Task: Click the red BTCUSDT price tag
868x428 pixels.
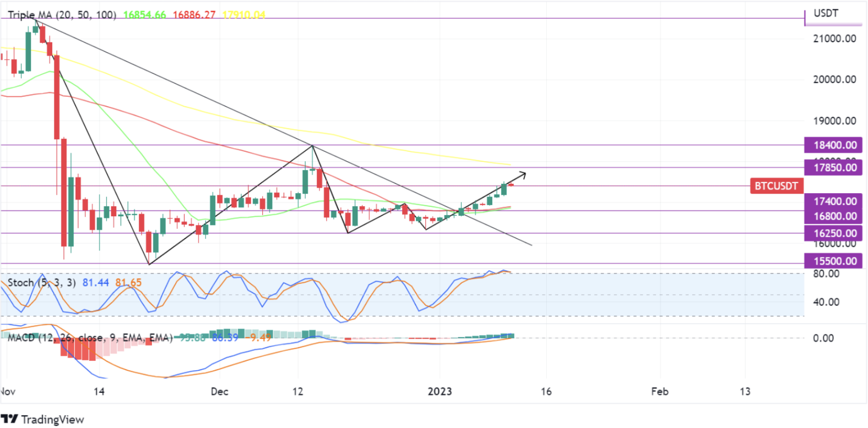Action: point(776,186)
